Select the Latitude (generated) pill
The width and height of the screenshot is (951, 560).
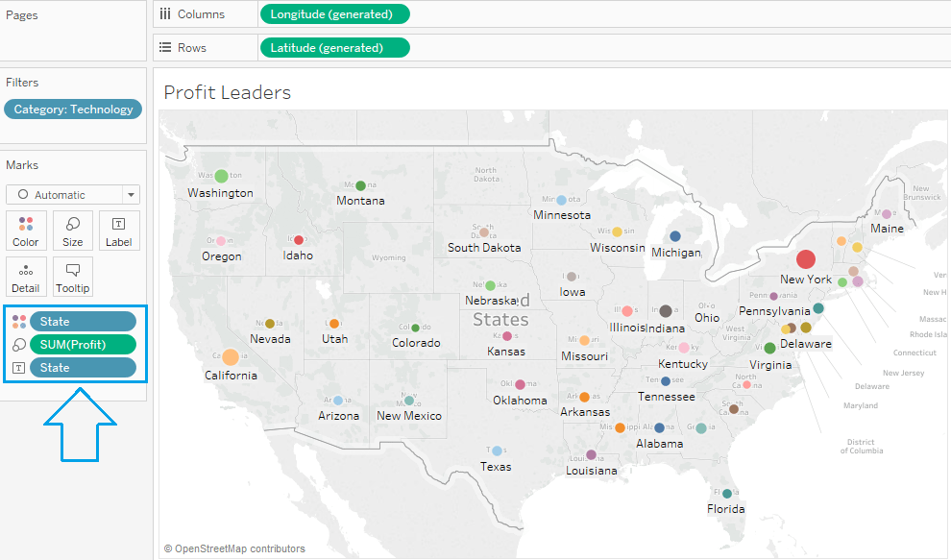click(x=334, y=47)
